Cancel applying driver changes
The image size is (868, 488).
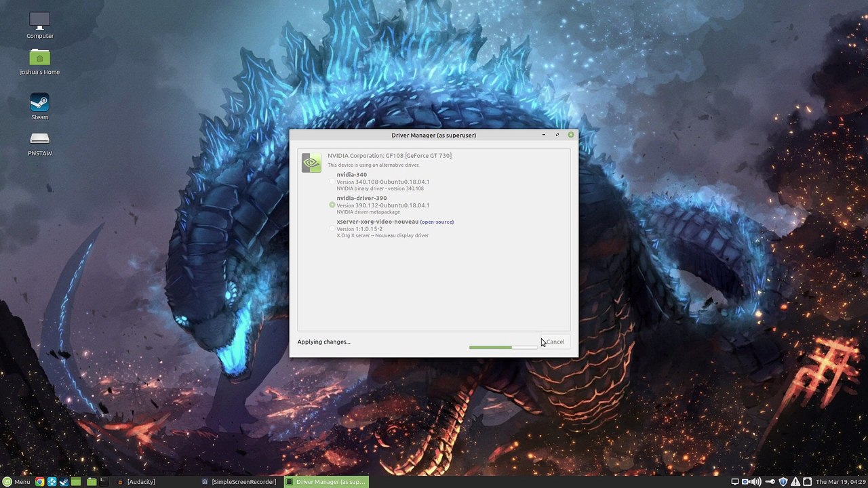tap(555, 342)
